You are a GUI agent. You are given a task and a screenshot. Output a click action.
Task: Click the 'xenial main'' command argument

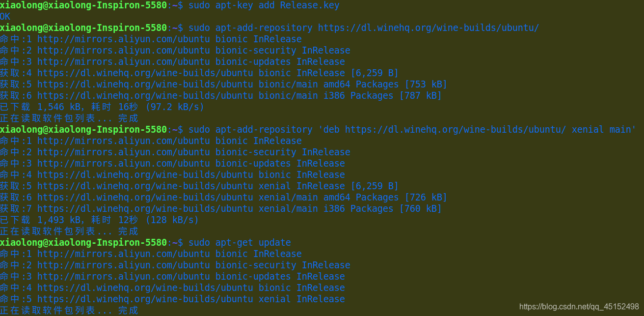click(604, 130)
